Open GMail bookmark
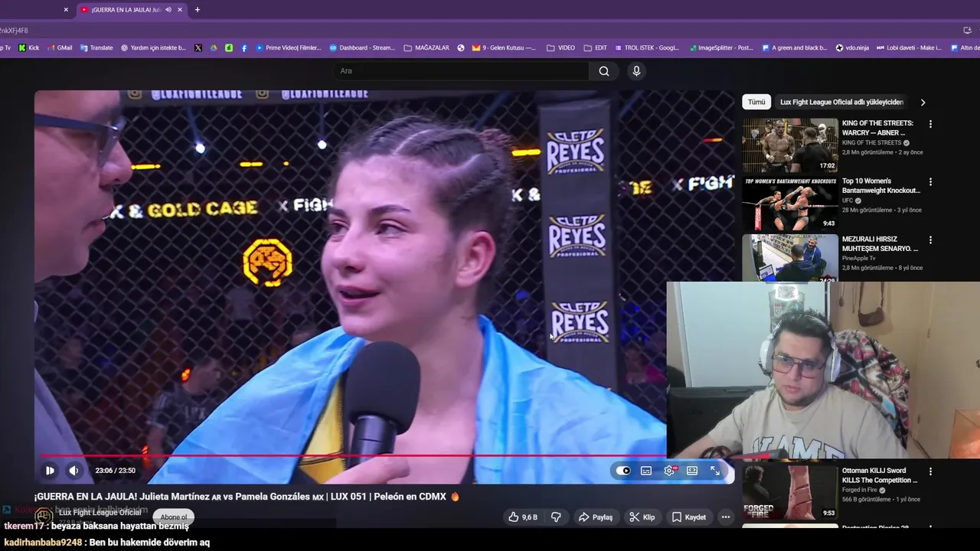The width and height of the screenshot is (980, 551). (60, 47)
